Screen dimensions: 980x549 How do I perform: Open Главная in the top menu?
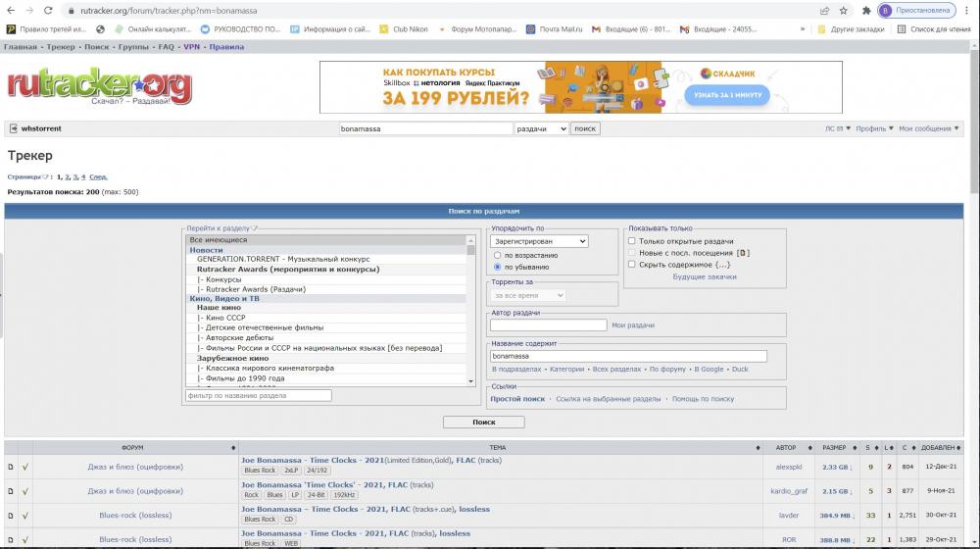[20, 47]
